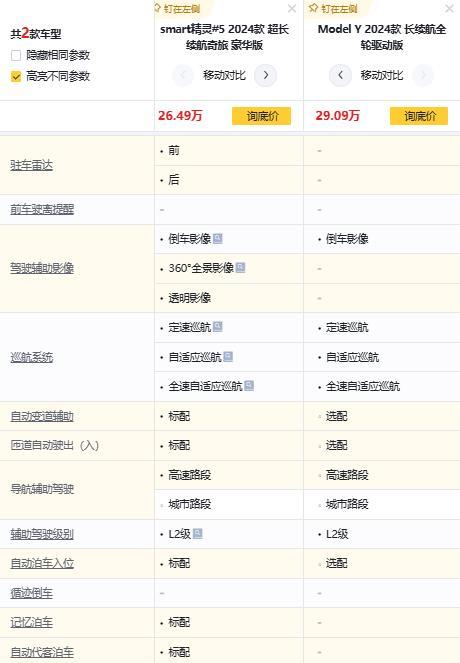Move smart精灵#5 column right with arrow
The width and height of the screenshot is (460, 663).
tap(266, 75)
